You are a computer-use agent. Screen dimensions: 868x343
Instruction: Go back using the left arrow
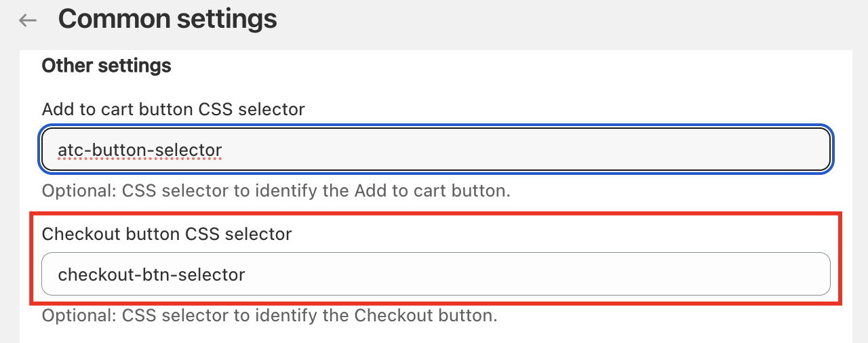[28, 20]
